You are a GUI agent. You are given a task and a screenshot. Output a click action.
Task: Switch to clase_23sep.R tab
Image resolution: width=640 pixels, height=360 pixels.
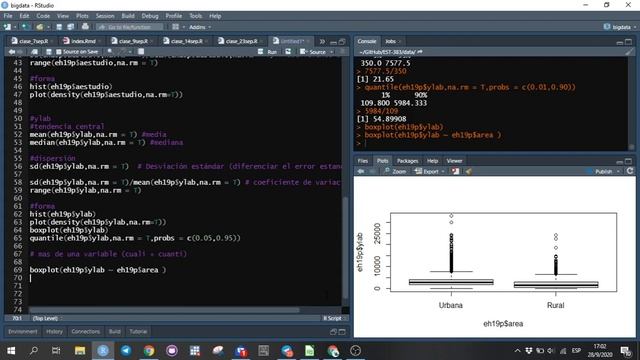tap(240, 41)
